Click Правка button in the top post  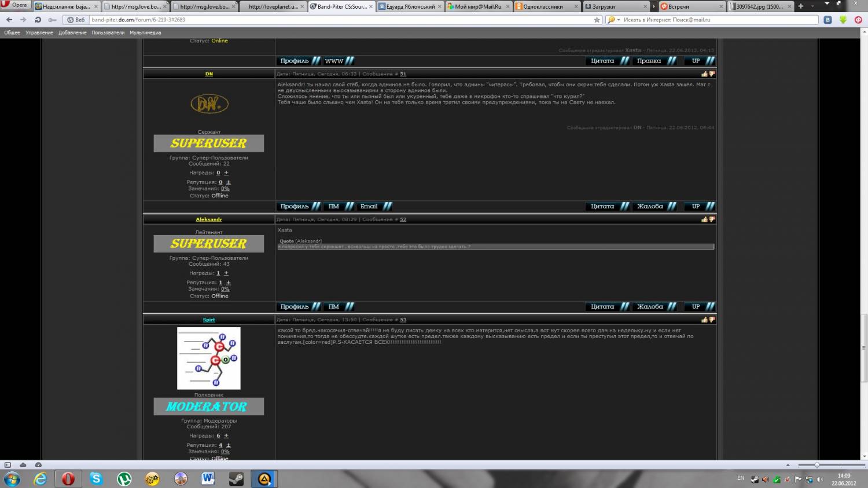[x=654, y=61]
